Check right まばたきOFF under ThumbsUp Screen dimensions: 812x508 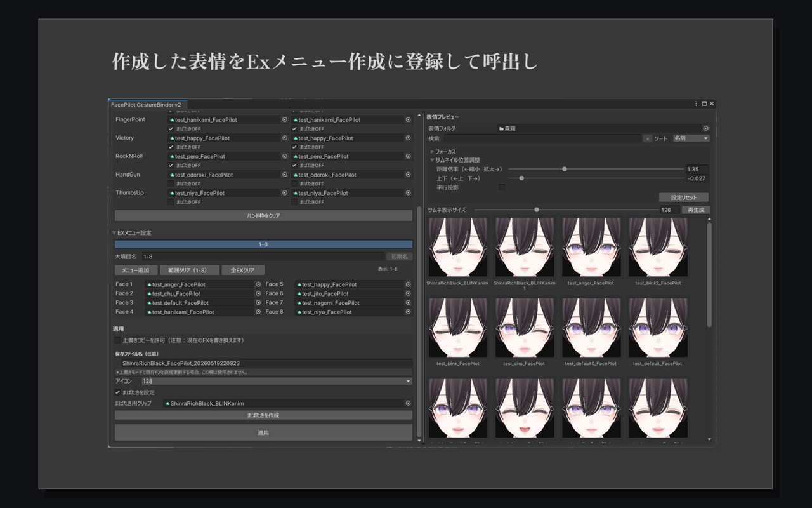click(x=294, y=202)
